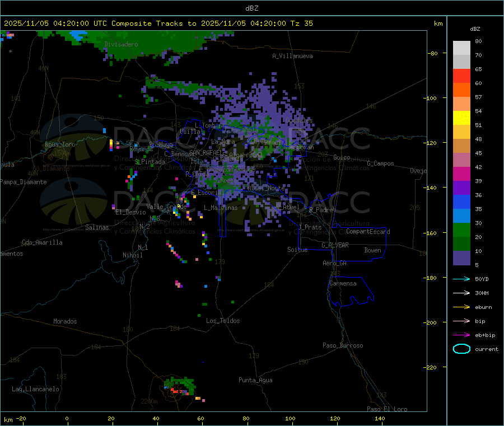Click the '0' tick on horizontal km axis

(x=67, y=418)
